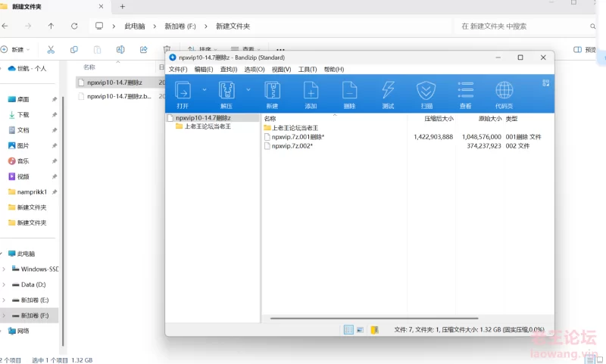Click the chevron after 新加卷 (F:) in address bar
Screen dimensions: 606x364
205,26
